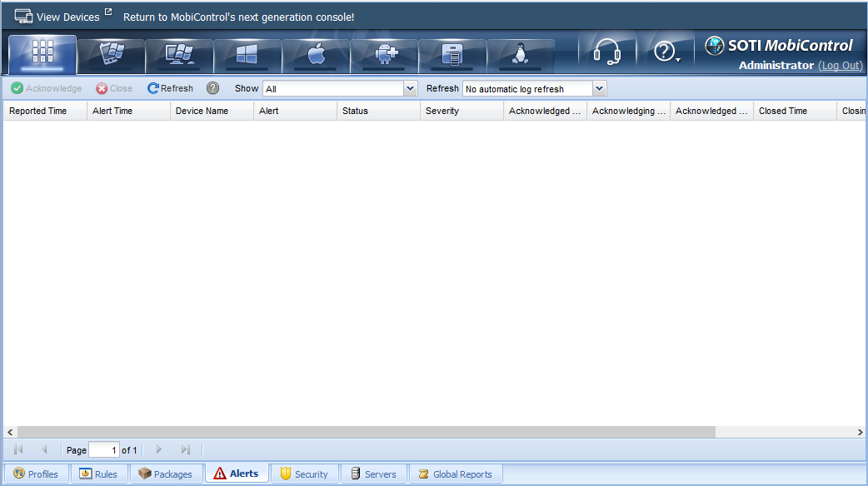Open the Android Plus platform tab

384,55
